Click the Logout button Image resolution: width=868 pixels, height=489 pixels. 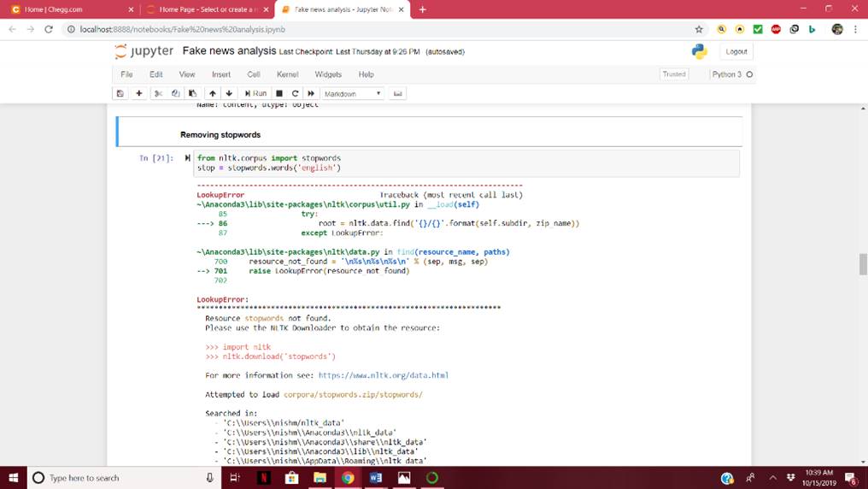coord(736,51)
